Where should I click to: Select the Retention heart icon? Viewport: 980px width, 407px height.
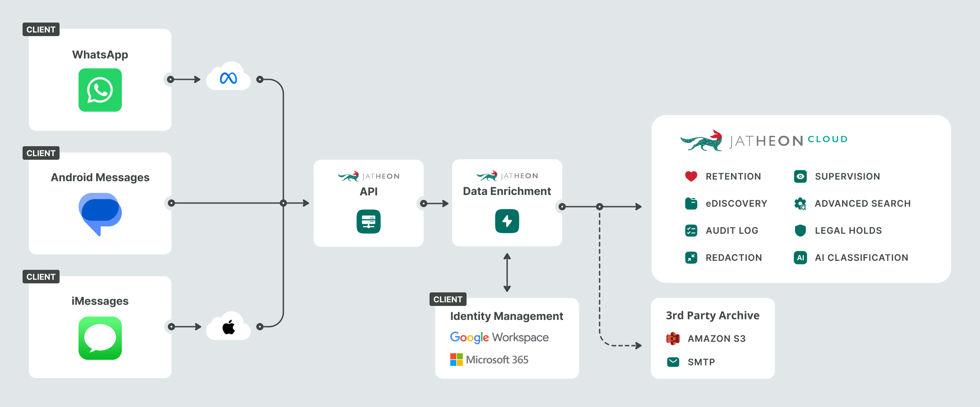point(691,176)
